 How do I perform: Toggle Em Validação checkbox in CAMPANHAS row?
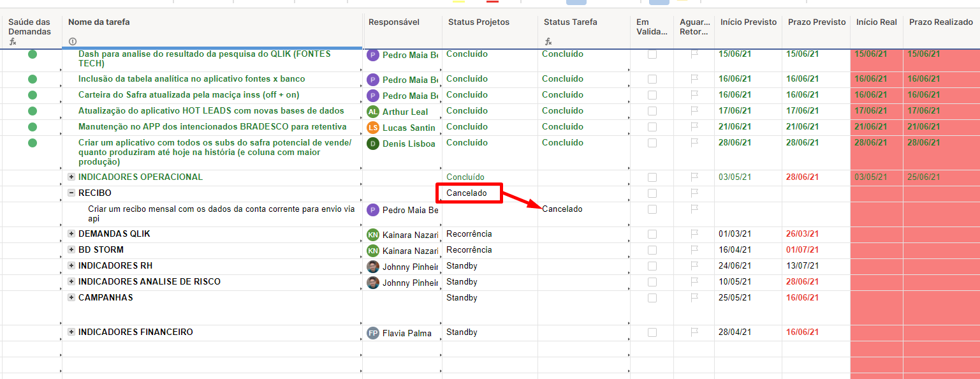(x=652, y=298)
